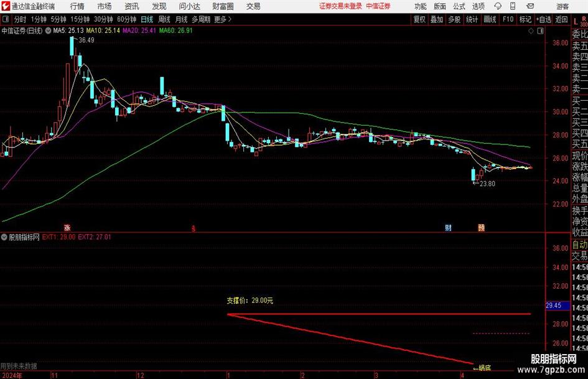Click the MA60: 26.91 indicator label
This screenshot has height=379, width=588.
[x=175, y=30]
